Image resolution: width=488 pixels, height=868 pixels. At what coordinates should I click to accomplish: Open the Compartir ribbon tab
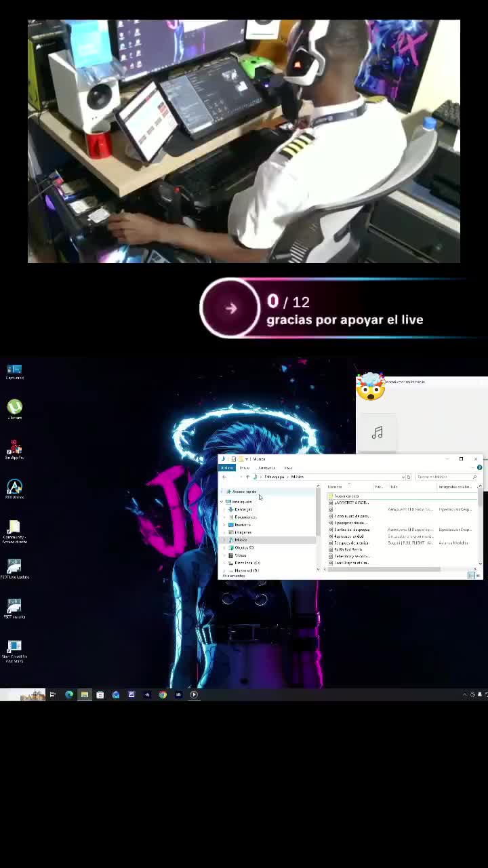point(266,467)
